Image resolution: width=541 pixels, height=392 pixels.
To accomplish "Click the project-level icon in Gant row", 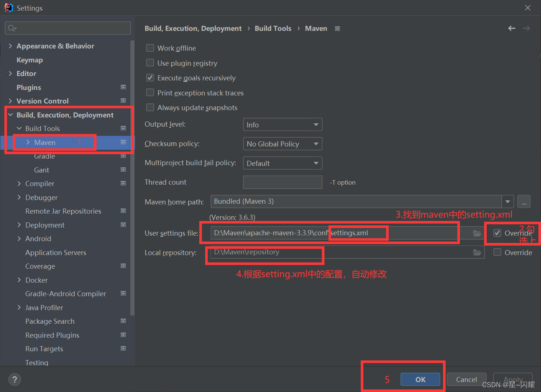I will pyautogui.click(x=123, y=170).
